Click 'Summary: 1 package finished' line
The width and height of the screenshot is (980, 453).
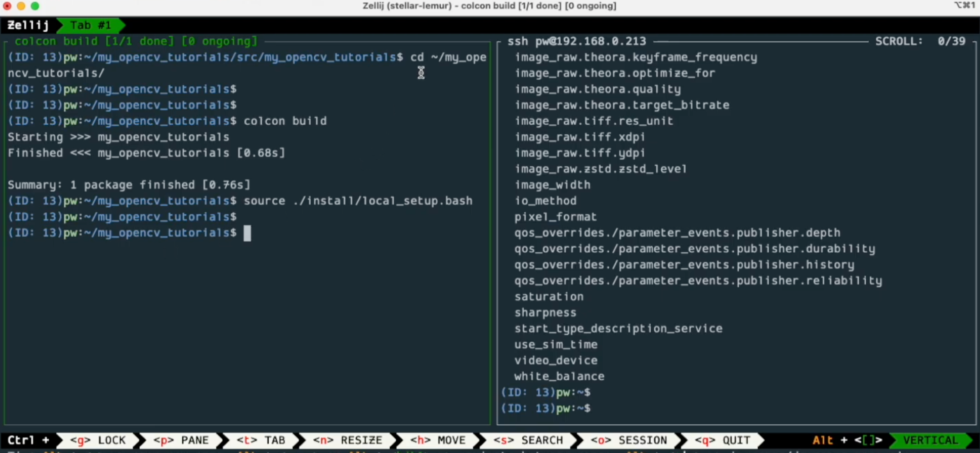click(x=129, y=185)
